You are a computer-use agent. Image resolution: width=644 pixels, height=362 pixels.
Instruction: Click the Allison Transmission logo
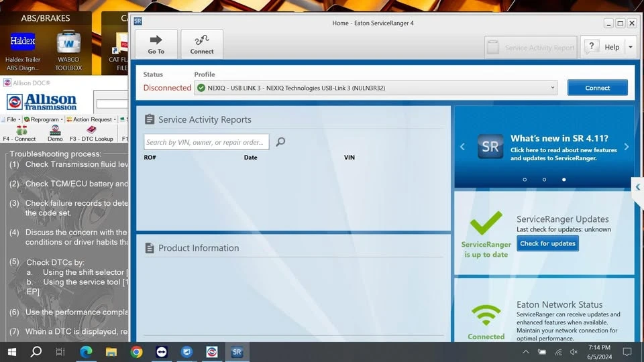pos(42,102)
